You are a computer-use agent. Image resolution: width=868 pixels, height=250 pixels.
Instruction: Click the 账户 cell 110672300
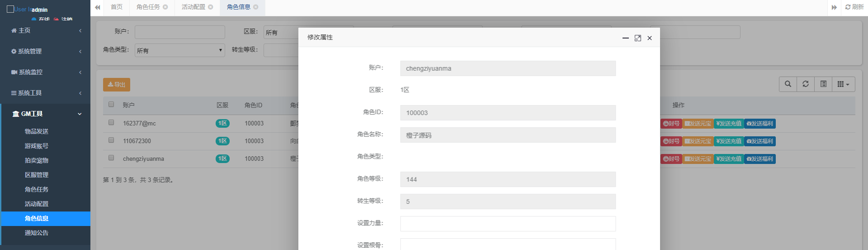point(137,141)
